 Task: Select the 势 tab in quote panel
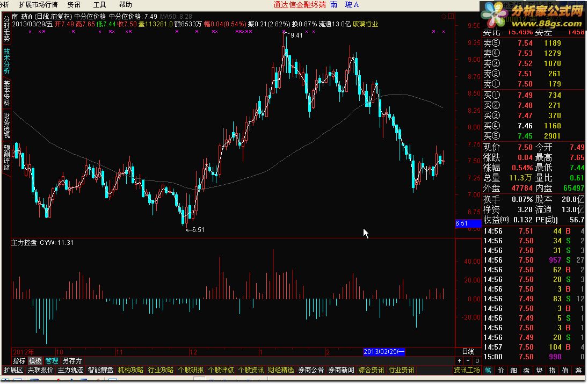539,371
